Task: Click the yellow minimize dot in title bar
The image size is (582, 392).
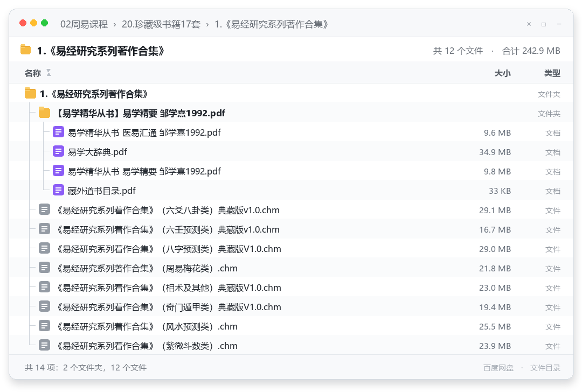Action: 34,23
